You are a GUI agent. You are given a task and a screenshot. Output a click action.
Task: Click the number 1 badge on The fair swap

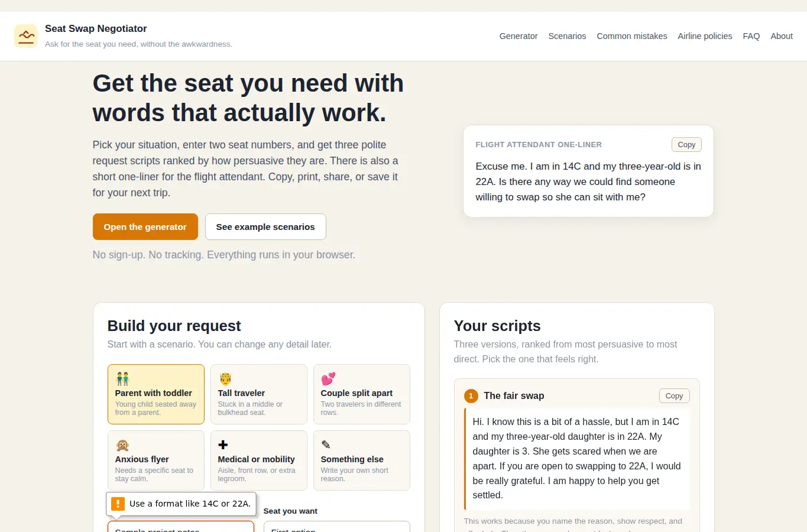coord(471,396)
